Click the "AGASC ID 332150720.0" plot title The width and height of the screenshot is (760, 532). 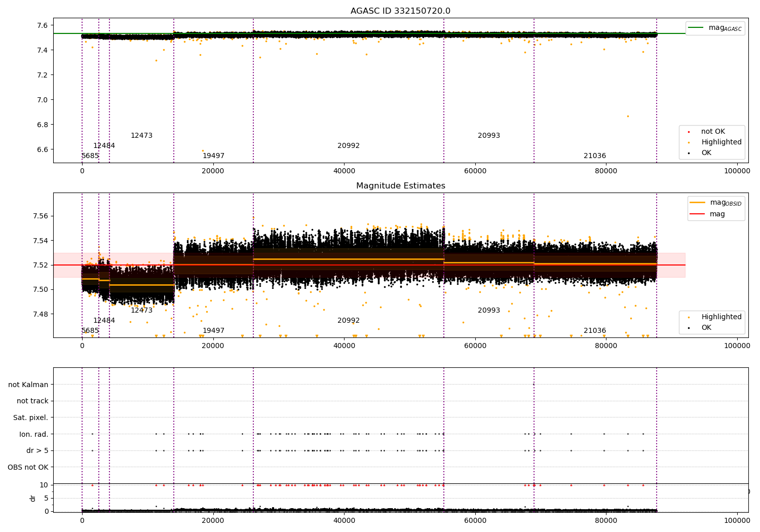pyautogui.click(x=400, y=11)
